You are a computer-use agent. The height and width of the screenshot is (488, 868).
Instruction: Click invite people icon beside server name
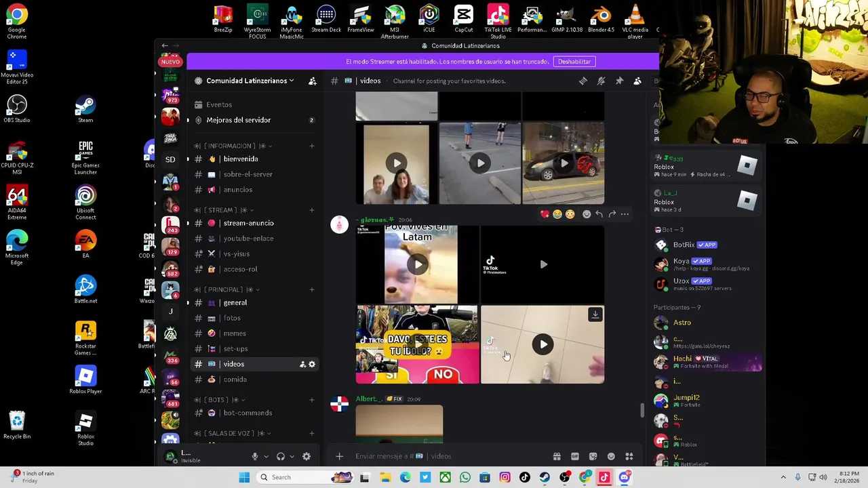313,81
